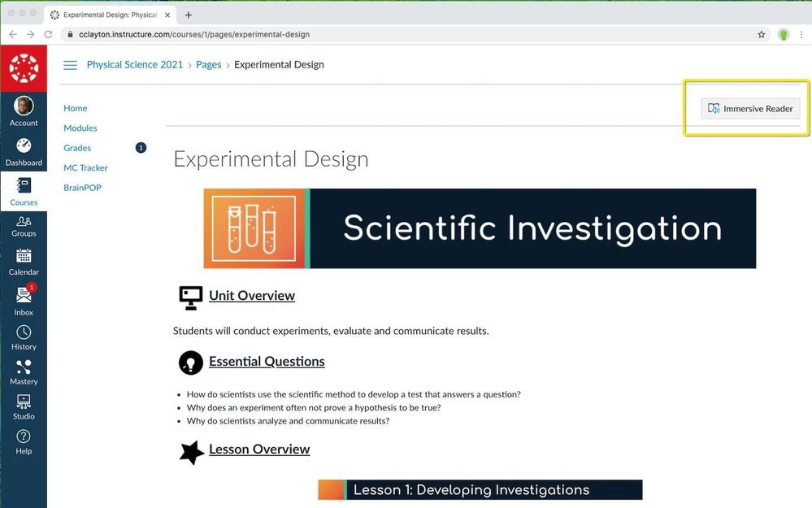
Task: Open the Account profile avatar
Action: tap(24, 106)
